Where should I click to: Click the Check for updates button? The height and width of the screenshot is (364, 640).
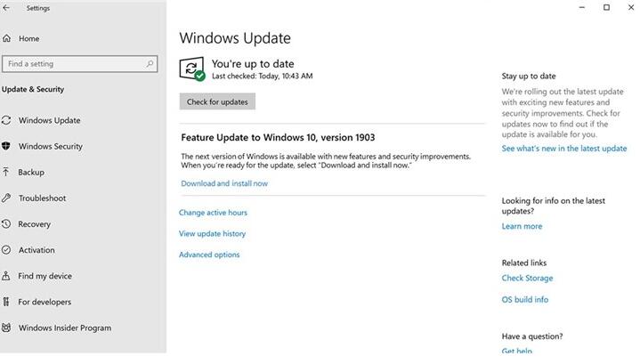tap(217, 101)
